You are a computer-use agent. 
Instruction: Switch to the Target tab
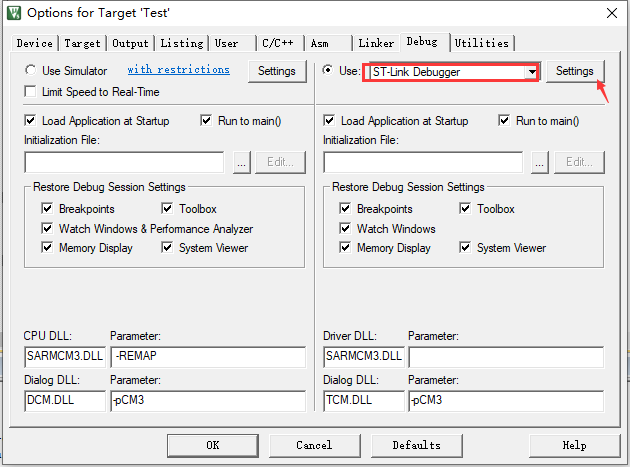point(82,43)
